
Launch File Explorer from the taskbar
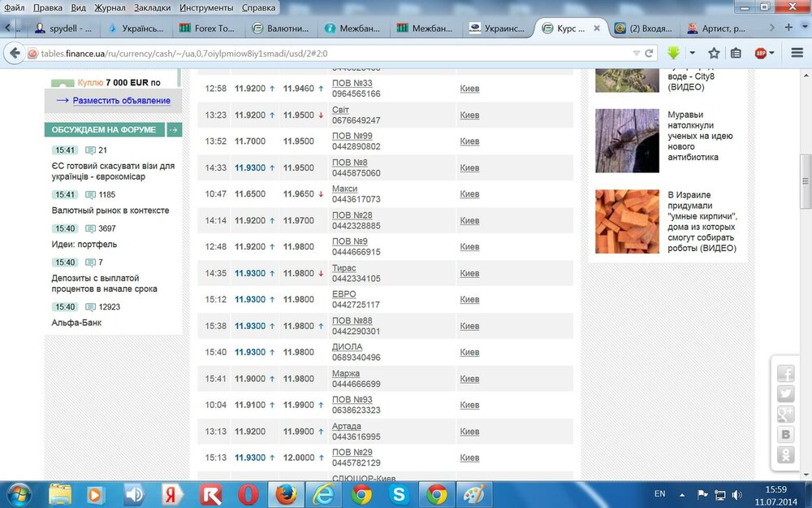point(60,494)
